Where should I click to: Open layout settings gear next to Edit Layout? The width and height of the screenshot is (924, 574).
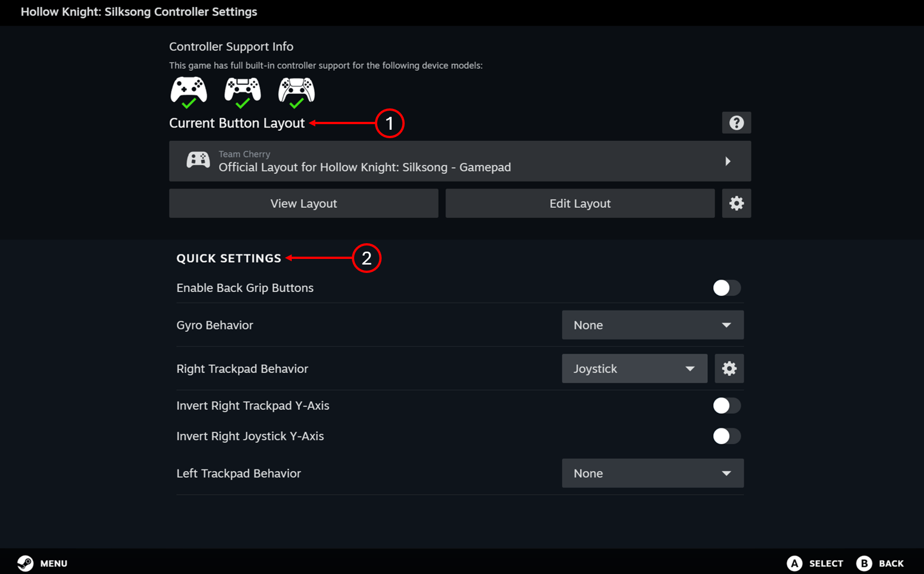pyautogui.click(x=736, y=203)
